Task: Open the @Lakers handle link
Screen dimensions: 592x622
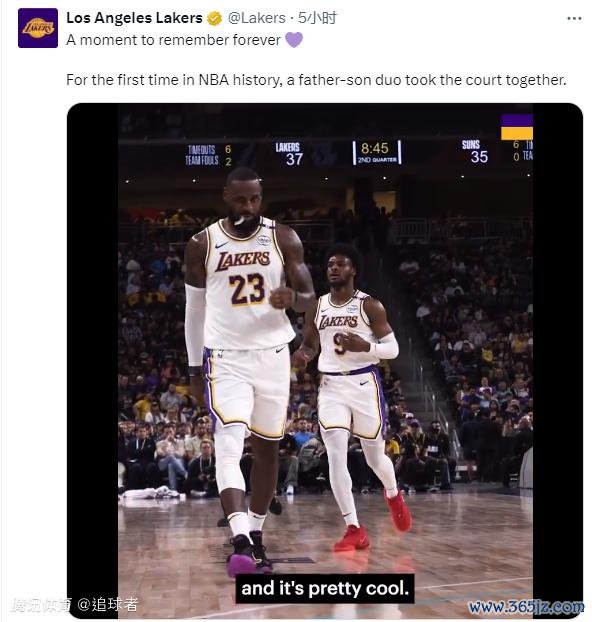Action: pos(256,18)
